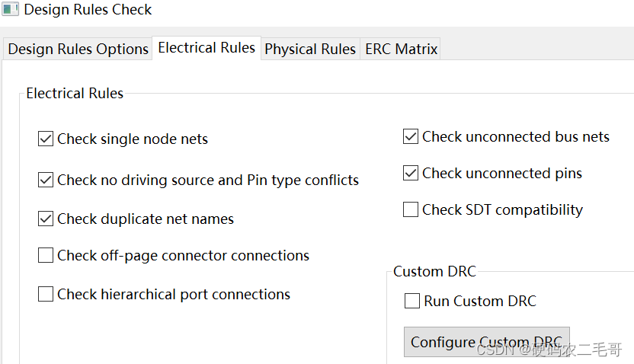Enable the Check SDT compatibility checkbox
634x364 pixels.
coord(411,209)
